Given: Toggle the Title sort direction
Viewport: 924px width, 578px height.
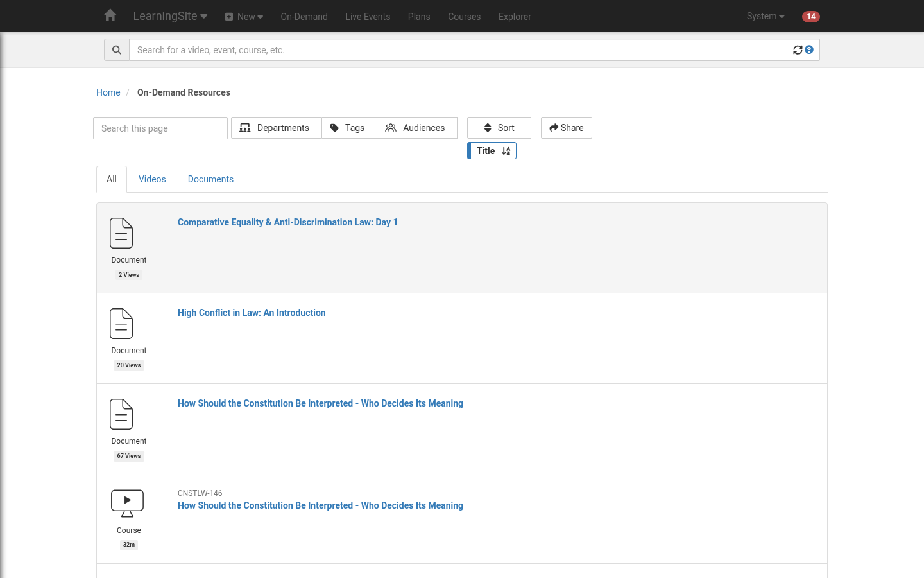Looking at the screenshot, I should (x=492, y=151).
